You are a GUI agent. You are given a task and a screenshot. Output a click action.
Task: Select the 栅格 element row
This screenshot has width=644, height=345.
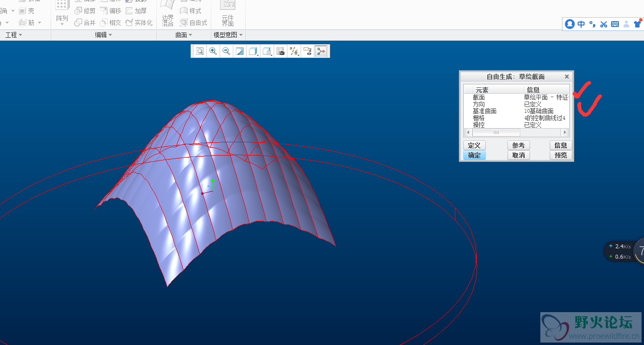pos(516,118)
